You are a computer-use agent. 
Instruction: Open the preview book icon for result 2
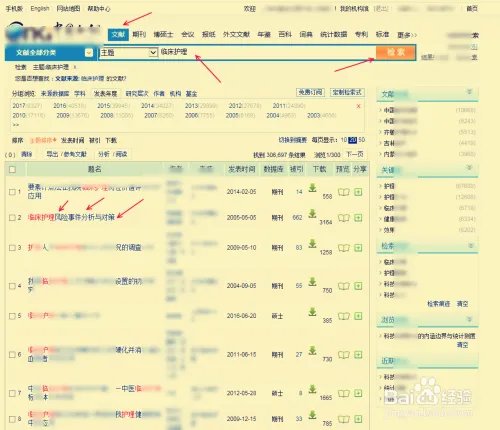coord(344,218)
